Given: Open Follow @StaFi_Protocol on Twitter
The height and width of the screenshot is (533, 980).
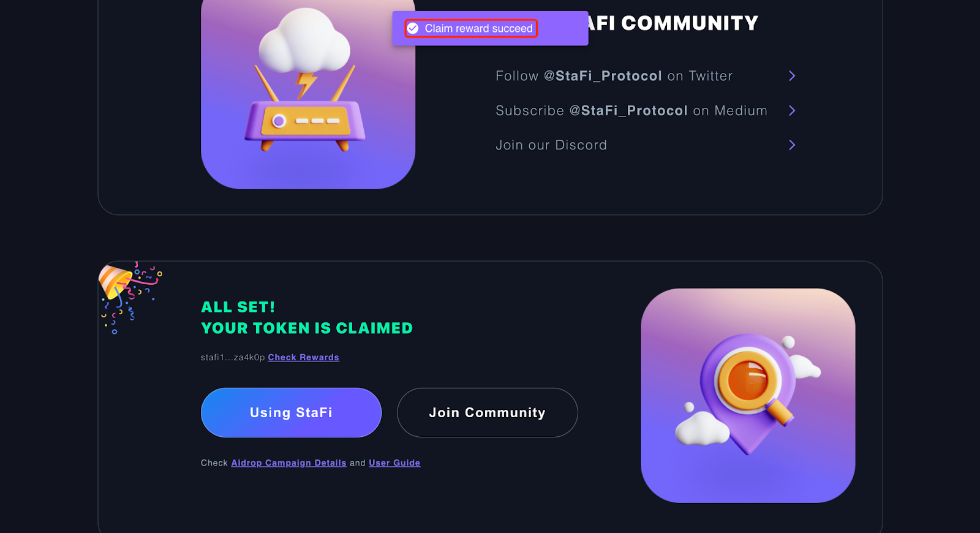Looking at the screenshot, I should [614, 76].
